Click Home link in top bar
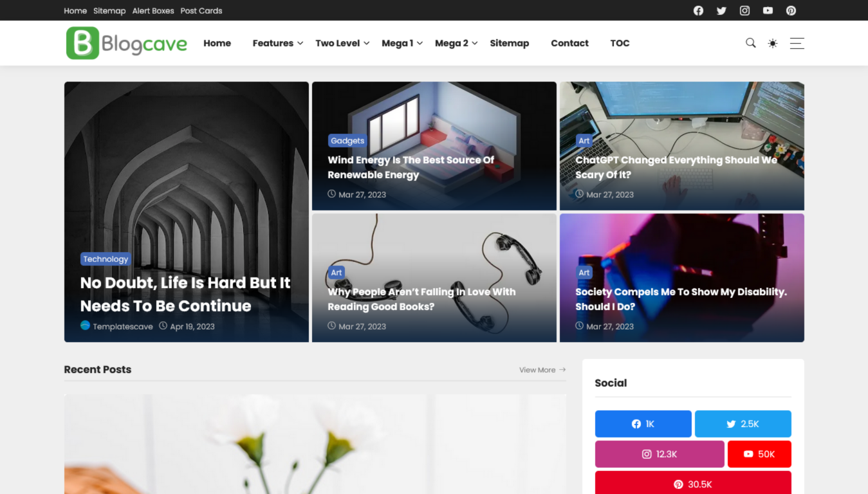The width and height of the screenshot is (868, 494). tap(75, 10)
